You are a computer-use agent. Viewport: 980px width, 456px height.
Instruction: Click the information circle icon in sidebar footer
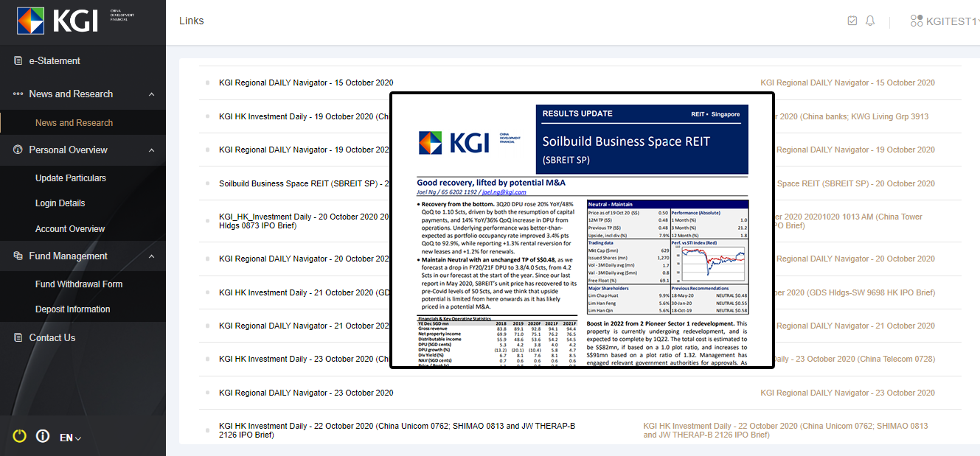[43, 436]
